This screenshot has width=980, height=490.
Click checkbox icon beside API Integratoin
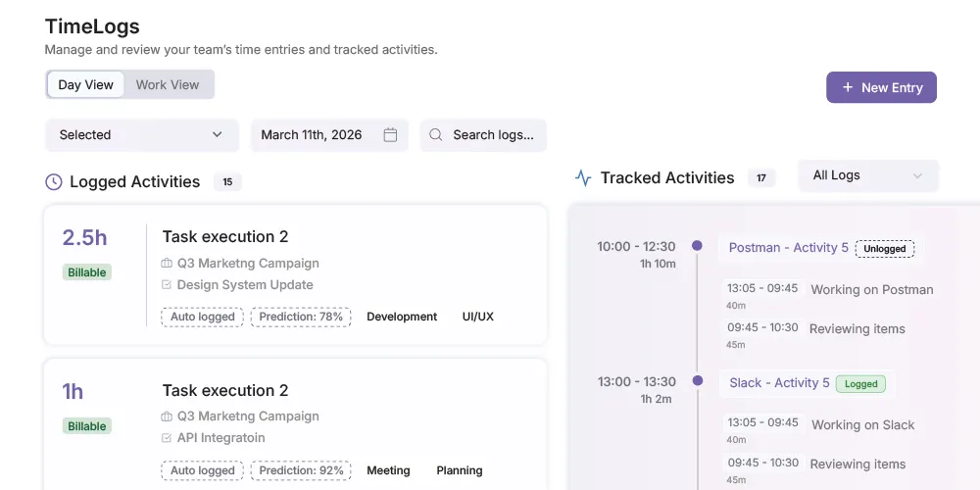click(x=167, y=438)
